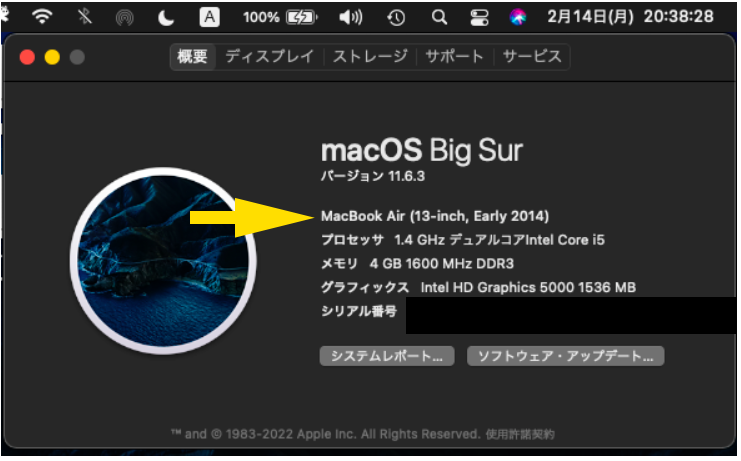Open the volume speaker icon

(x=351, y=18)
